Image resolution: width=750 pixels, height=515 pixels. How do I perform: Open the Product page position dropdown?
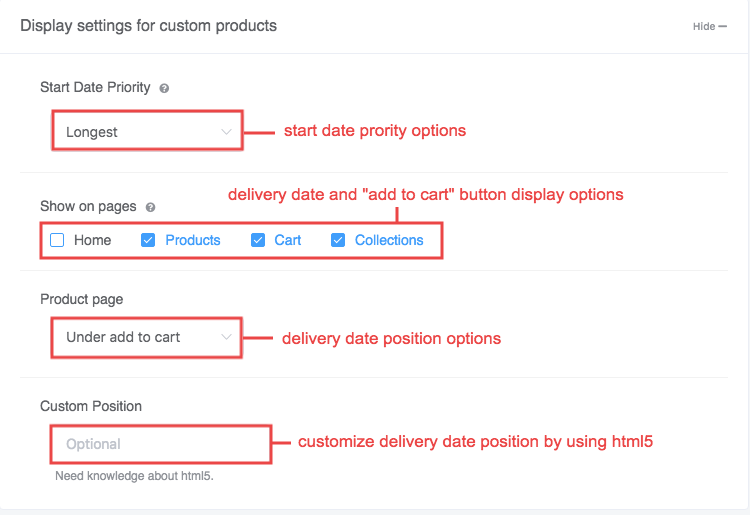coord(146,337)
